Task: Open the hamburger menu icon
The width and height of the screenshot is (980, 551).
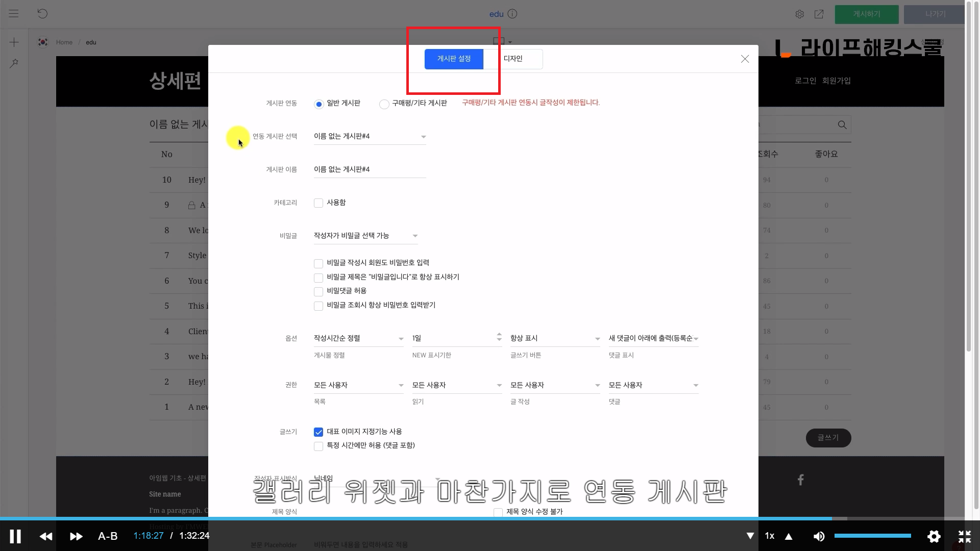Action: tap(14, 14)
